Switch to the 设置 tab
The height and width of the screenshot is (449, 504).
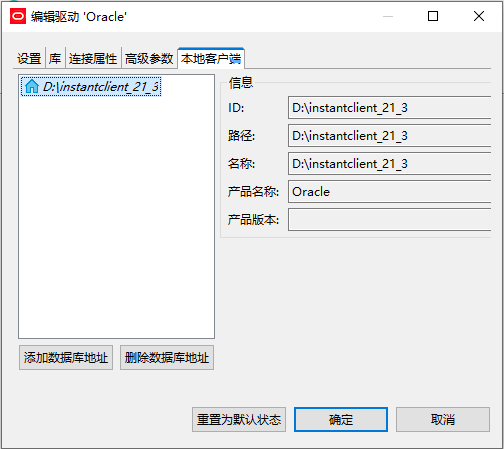29,59
